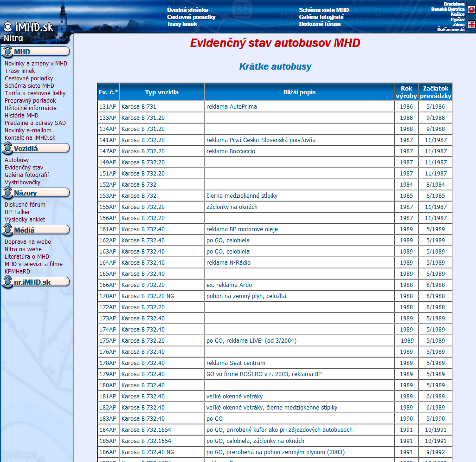Select the Bratislava city link
Viewport: 476px width, 462px height.
(x=454, y=4)
